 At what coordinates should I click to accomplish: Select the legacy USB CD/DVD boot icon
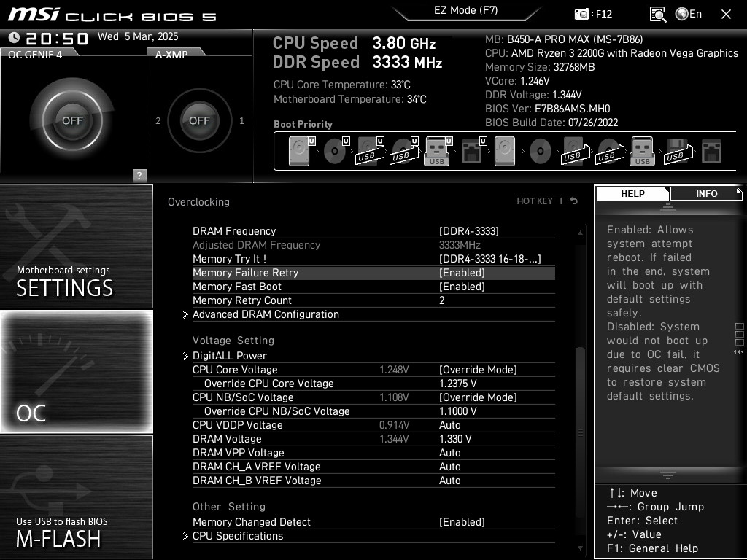(609, 151)
